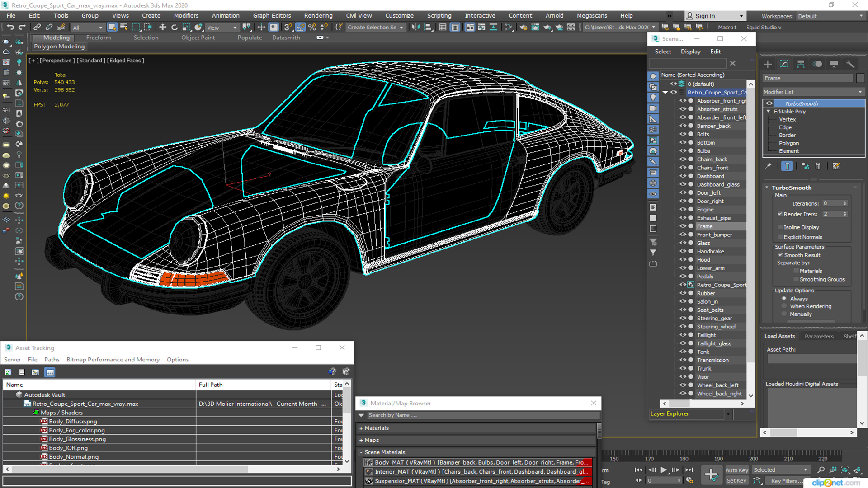
Task: Open the reference coordinate View dropdown
Action: [x=222, y=28]
